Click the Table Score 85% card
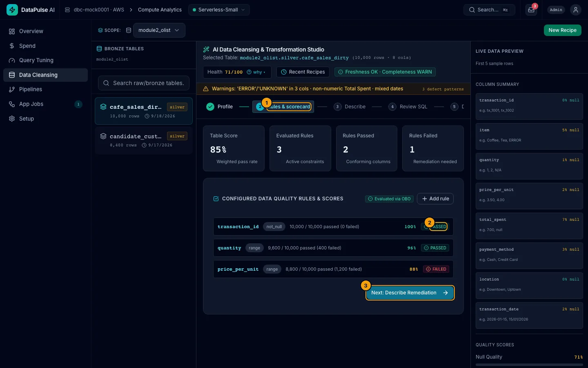This screenshot has height=368, width=588. [x=234, y=148]
